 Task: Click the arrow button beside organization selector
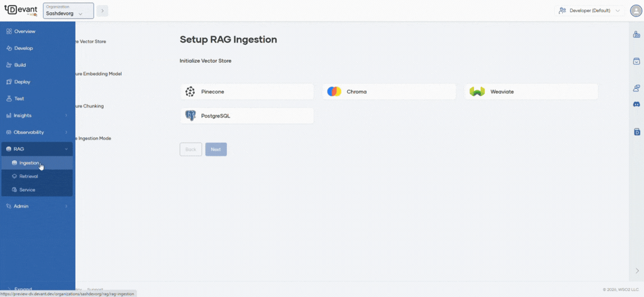(102, 11)
